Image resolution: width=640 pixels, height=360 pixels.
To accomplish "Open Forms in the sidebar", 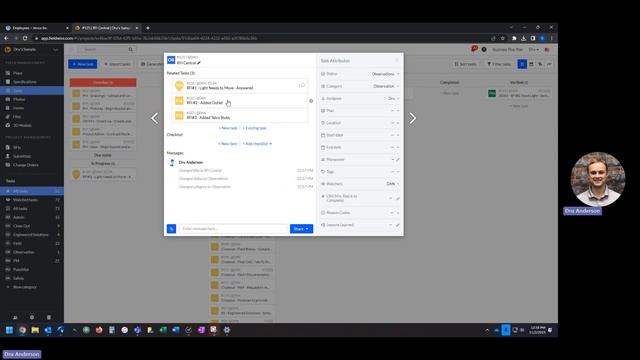I will click(x=18, y=108).
